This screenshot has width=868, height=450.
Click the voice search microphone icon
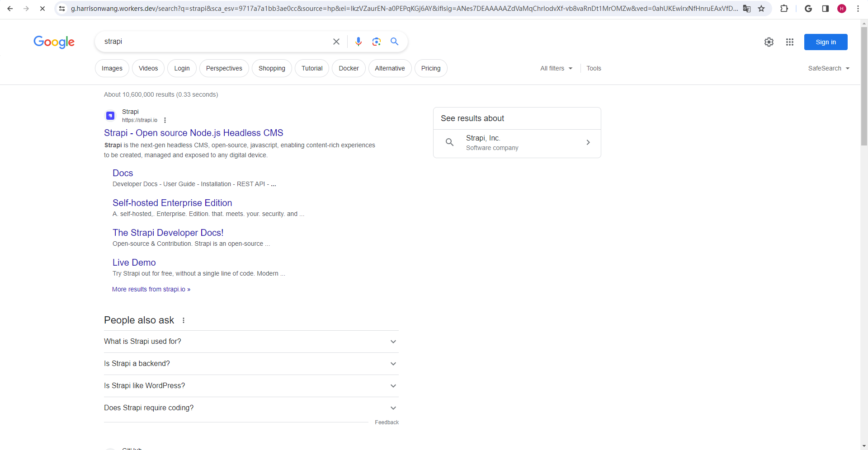358,42
